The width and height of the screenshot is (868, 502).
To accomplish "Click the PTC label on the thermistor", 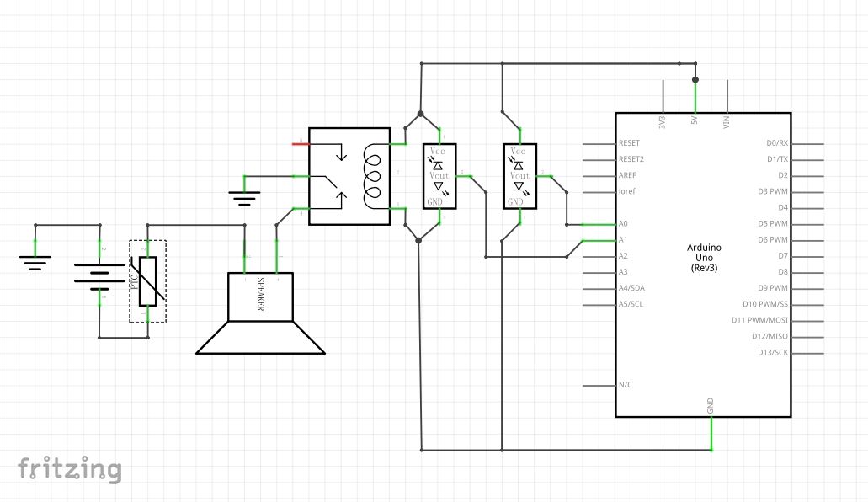I will coord(135,281).
